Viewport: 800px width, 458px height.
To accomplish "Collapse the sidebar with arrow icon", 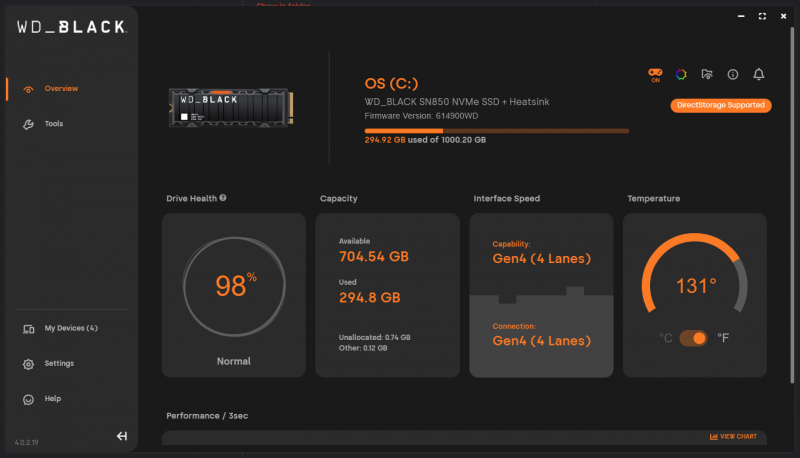I will tap(122, 436).
